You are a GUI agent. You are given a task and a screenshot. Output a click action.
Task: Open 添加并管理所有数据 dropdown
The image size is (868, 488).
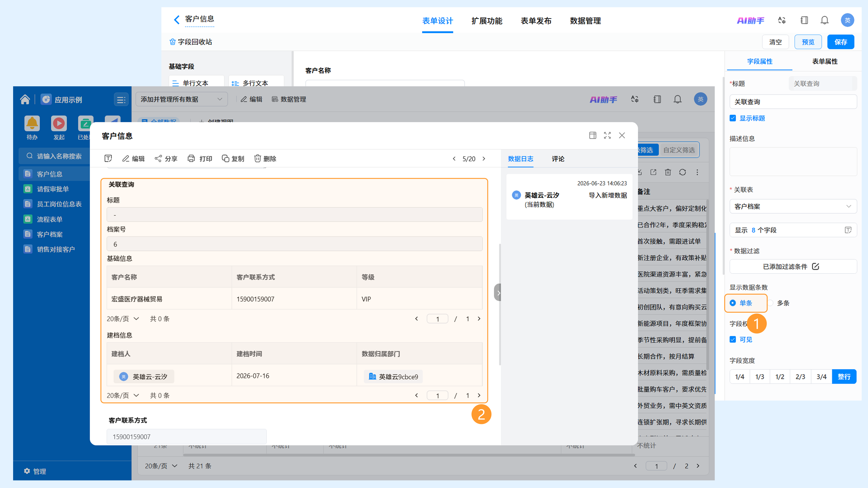(181, 99)
